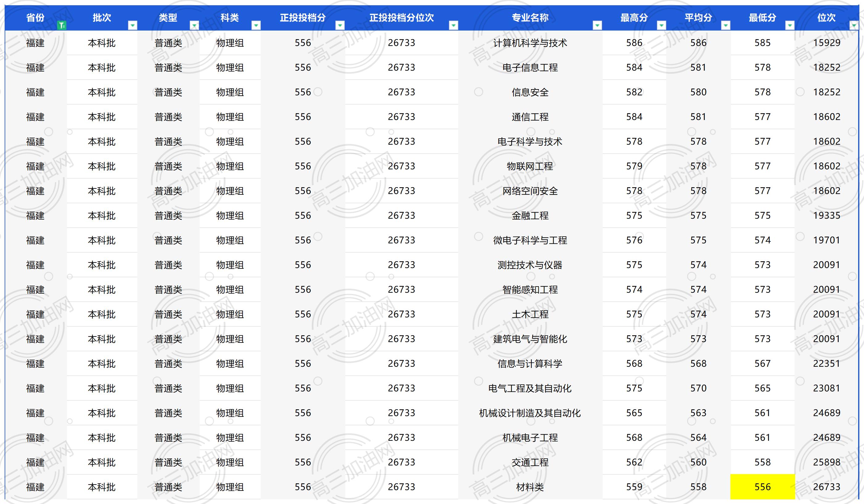Click the 586 highest score of 计算机科学与技术
Image resolution: width=864 pixels, height=504 pixels.
coord(634,43)
